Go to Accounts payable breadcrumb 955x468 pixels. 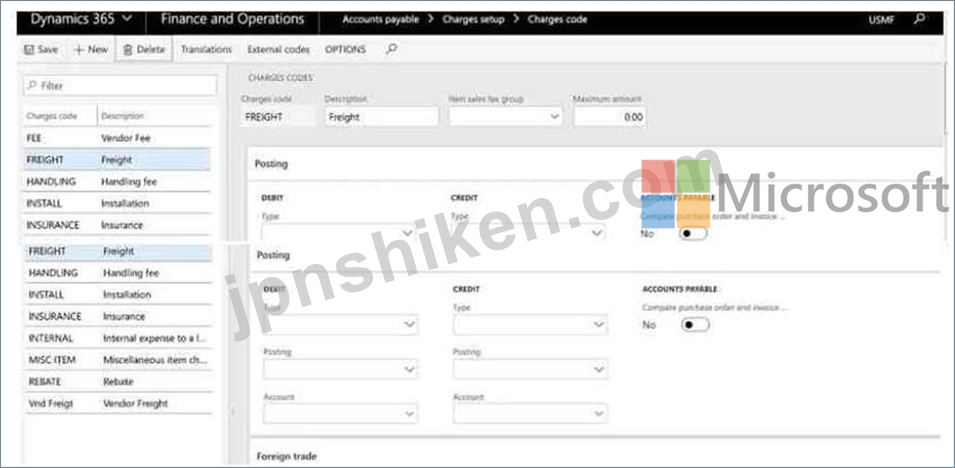(381, 20)
